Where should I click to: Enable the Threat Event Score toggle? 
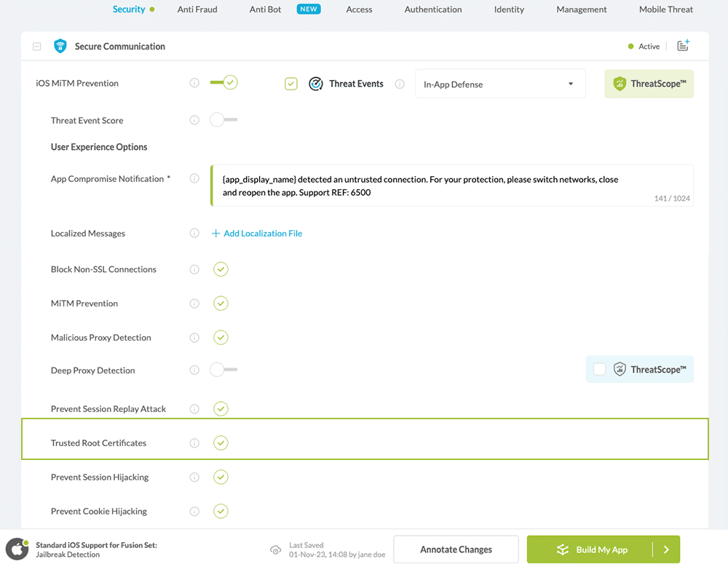(x=223, y=120)
